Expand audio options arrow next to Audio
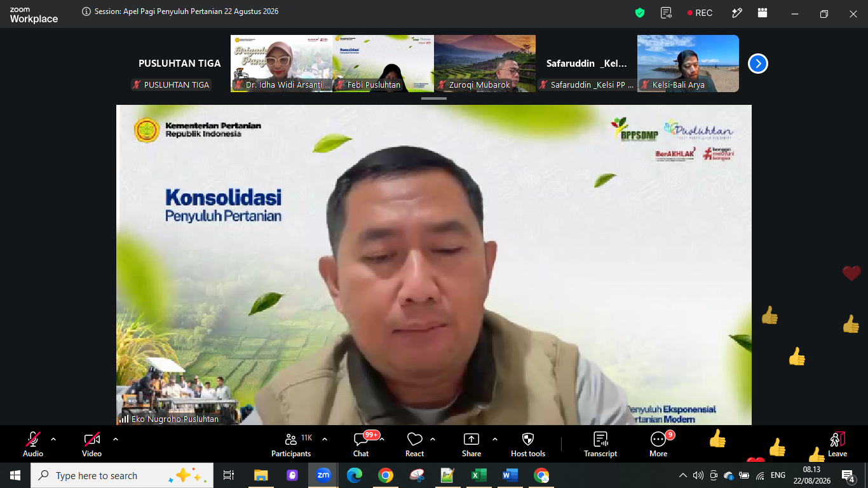 click(53, 439)
